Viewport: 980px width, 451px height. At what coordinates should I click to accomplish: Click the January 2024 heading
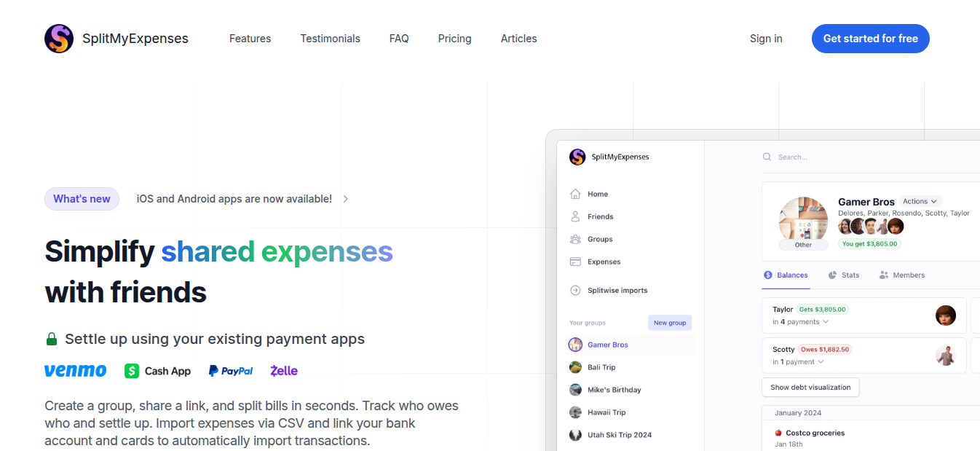pyautogui.click(x=798, y=413)
